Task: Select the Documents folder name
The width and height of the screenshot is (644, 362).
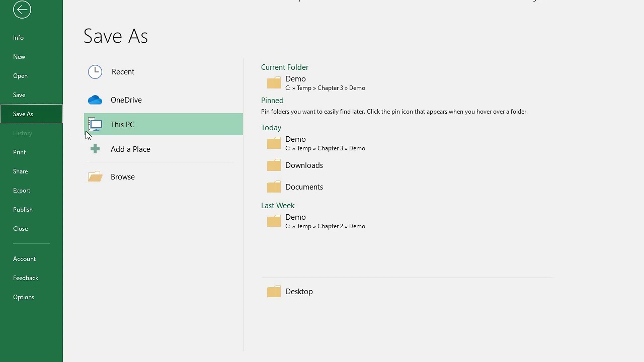Action: coord(304,187)
